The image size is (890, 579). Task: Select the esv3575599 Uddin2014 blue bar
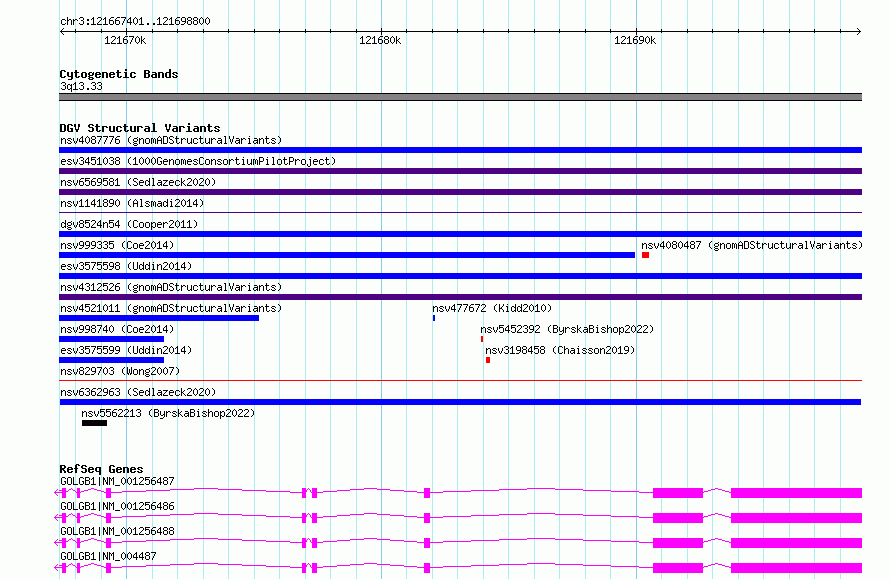pos(111,360)
